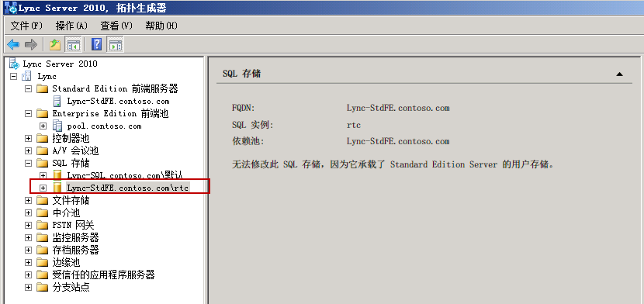Screen dimensions: 644x304
Task: Expand the PSTN 网关 node
Action: [29, 225]
